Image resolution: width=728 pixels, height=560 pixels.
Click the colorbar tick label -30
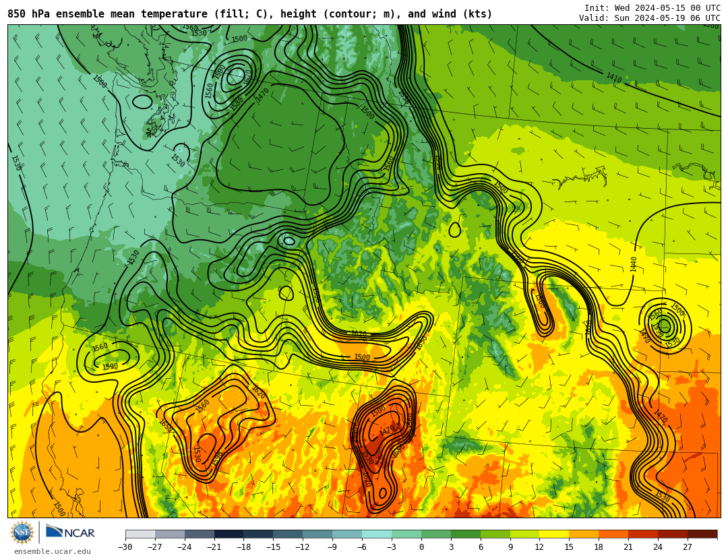125,547
